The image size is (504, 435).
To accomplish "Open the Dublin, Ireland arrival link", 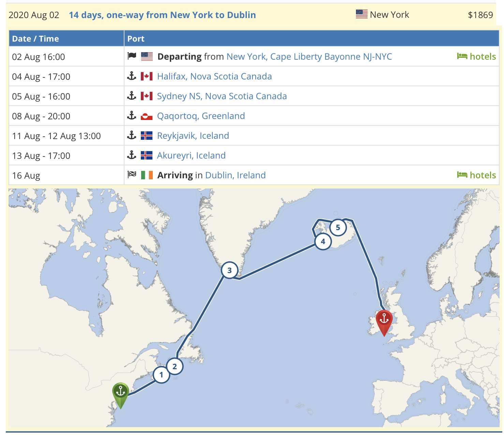I will point(236,175).
